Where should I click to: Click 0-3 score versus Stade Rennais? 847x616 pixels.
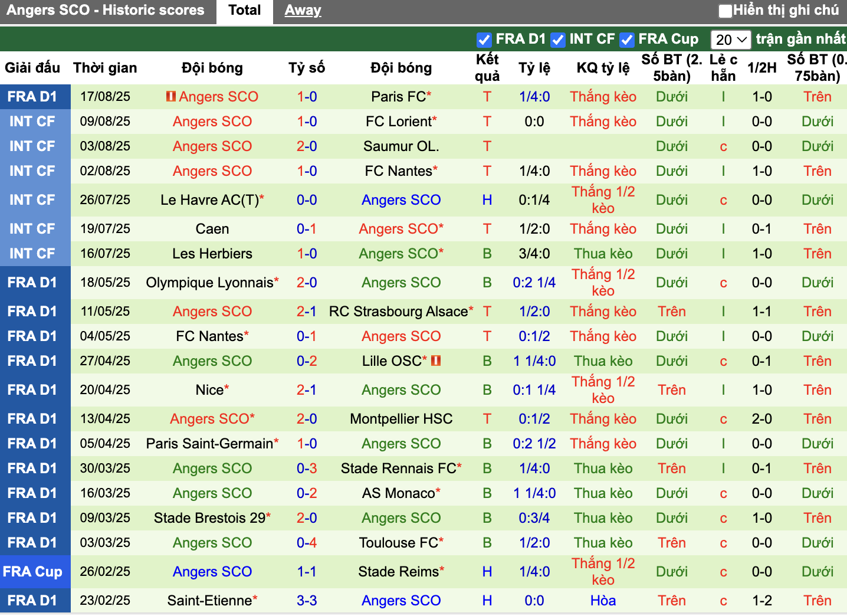click(x=307, y=468)
